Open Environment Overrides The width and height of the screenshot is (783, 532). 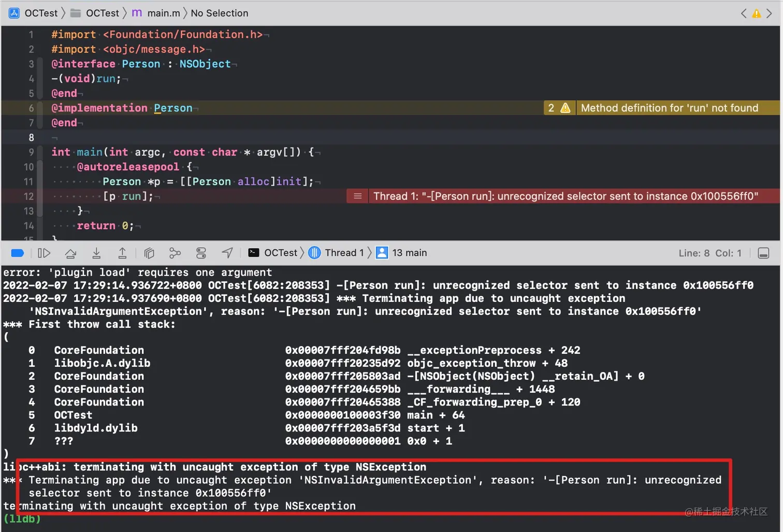pyautogui.click(x=201, y=253)
